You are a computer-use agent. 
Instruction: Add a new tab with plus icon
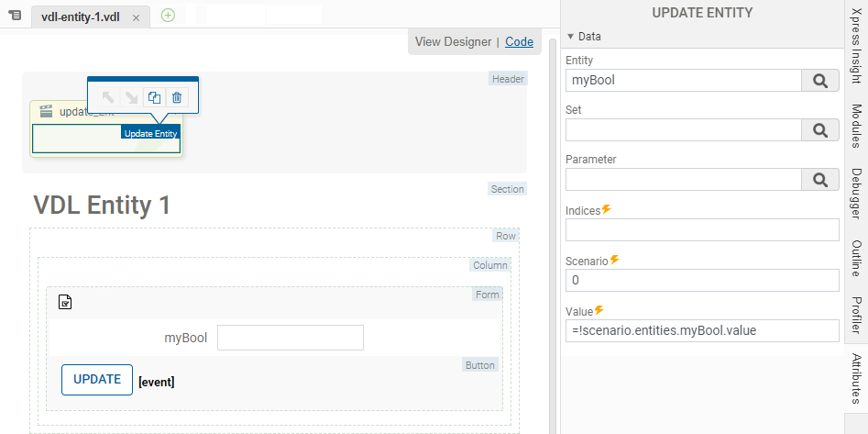coord(168,16)
